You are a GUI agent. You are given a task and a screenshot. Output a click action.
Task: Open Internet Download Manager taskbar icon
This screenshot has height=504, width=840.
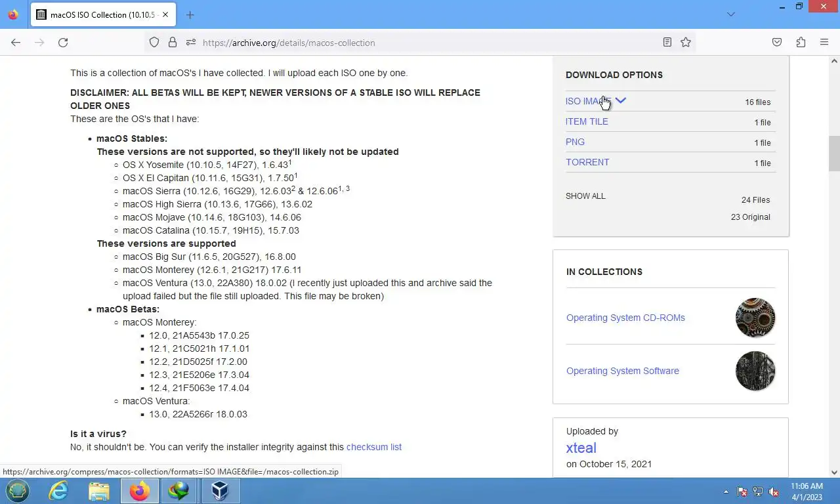tap(179, 491)
